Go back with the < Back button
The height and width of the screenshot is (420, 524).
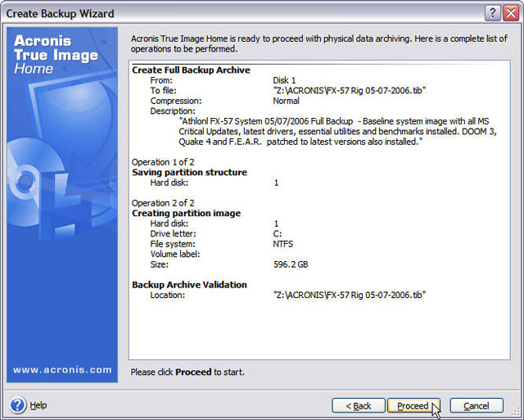point(359,405)
